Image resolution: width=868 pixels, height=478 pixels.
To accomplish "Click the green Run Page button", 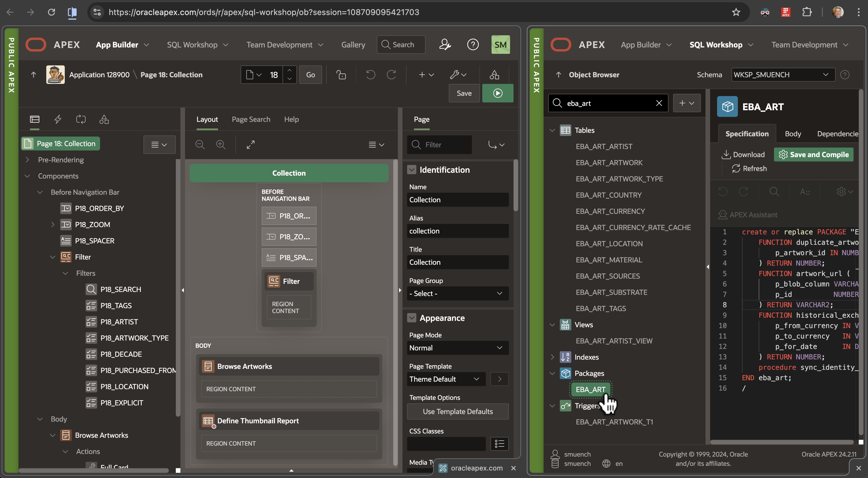I will point(497,93).
